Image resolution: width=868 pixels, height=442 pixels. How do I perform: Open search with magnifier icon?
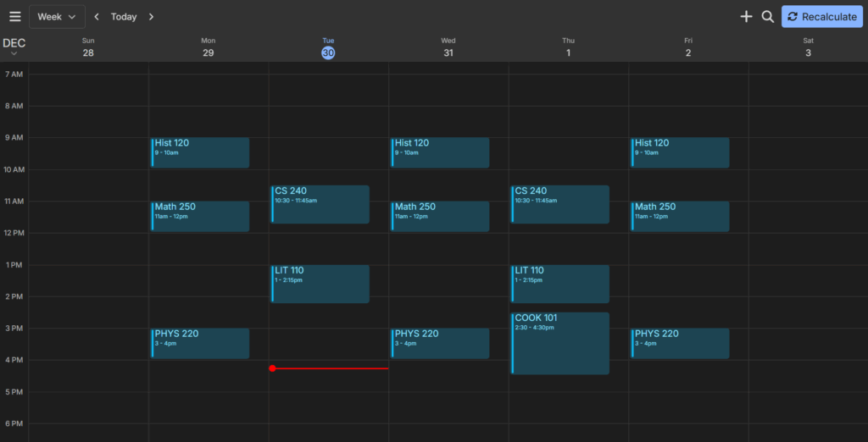click(x=767, y=17)
